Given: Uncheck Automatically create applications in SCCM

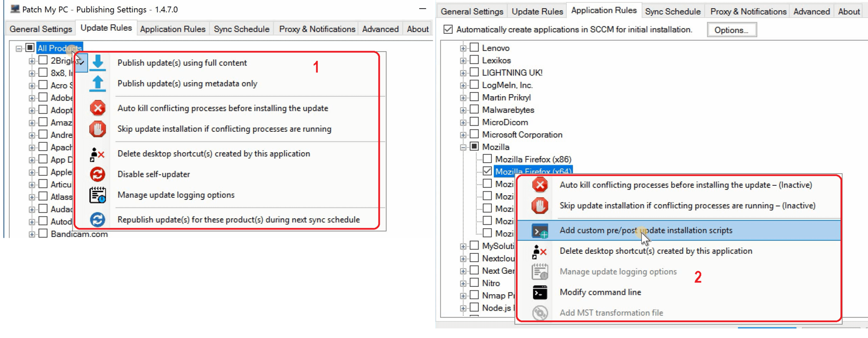Looking at the screenshot, I should [x=448, y=30].
